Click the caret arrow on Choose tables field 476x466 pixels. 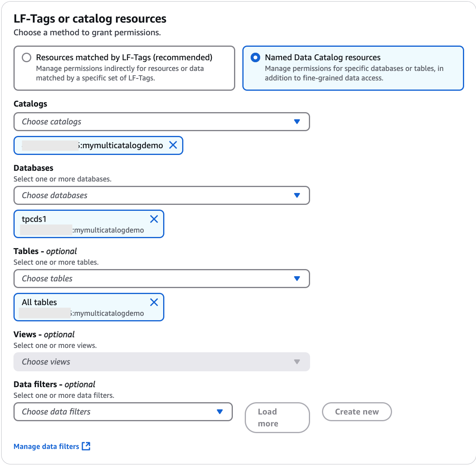[297, 279]
